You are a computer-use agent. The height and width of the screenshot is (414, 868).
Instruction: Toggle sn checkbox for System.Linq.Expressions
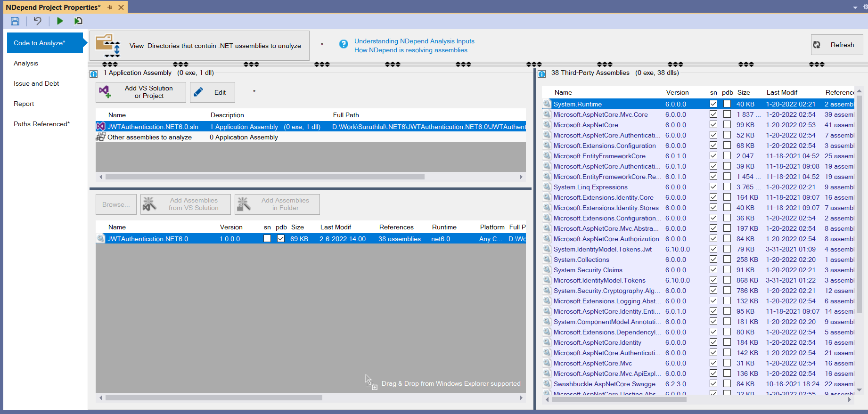[713, 187]
